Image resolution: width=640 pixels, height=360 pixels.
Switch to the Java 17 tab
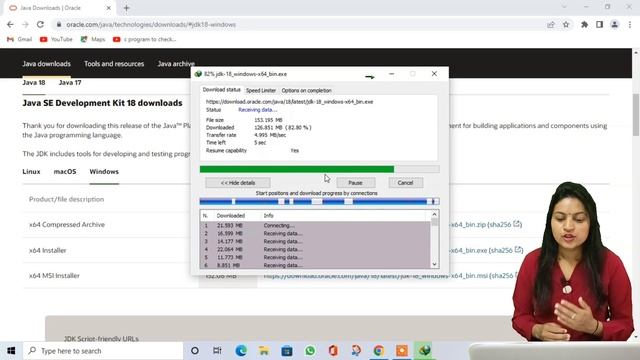pyautogui.click(x=70, y=82)
